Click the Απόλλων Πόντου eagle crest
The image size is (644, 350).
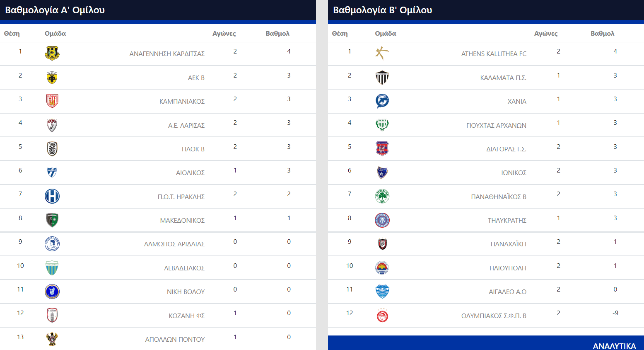pyautogui.click(x=52, y=339)
